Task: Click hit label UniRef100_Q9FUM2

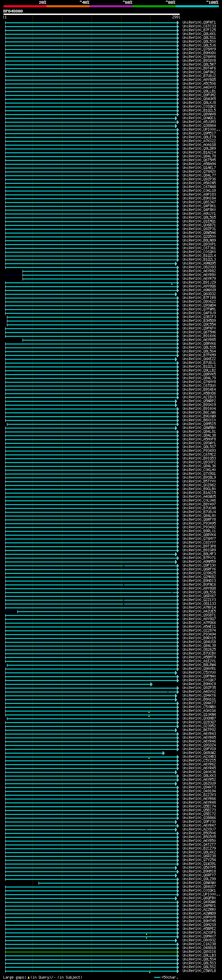Action: [x=199, y=95]
